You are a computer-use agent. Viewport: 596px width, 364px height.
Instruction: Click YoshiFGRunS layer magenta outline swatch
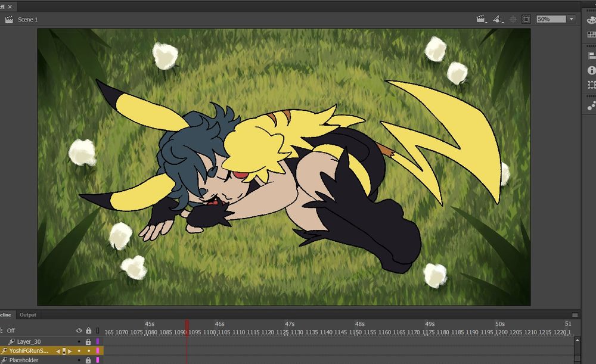(x=98, y=351)
